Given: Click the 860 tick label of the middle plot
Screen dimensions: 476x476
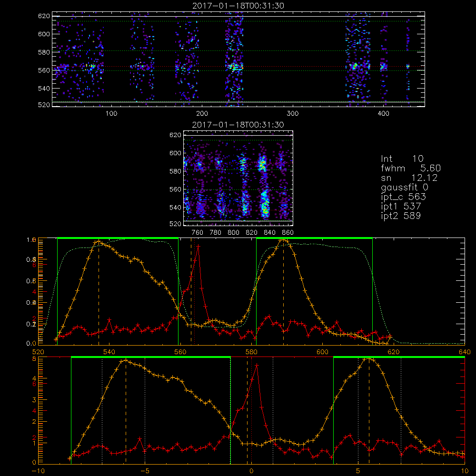Looking at the screenshot, I should click(x=288, y=233).
